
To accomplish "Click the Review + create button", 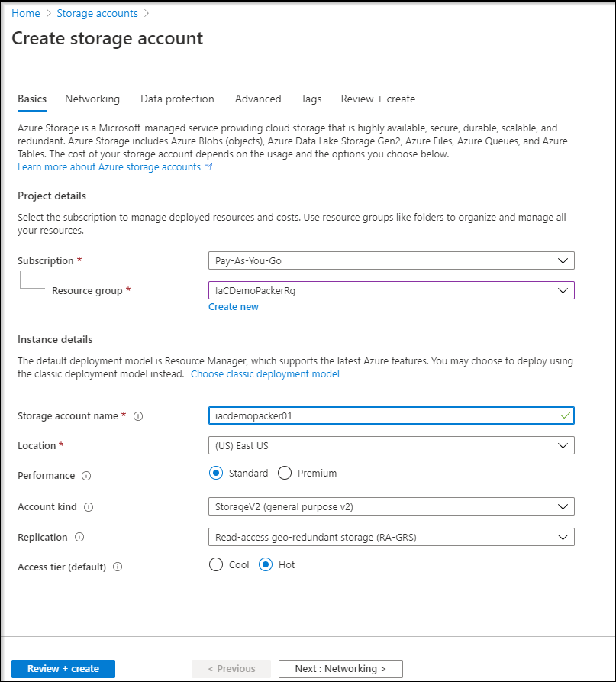I will point(63,668).
